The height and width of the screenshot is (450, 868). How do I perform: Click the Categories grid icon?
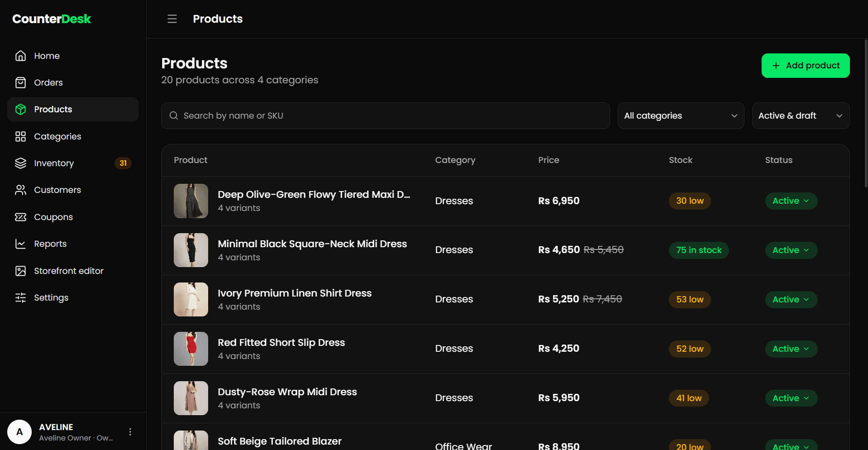point(20,136)
